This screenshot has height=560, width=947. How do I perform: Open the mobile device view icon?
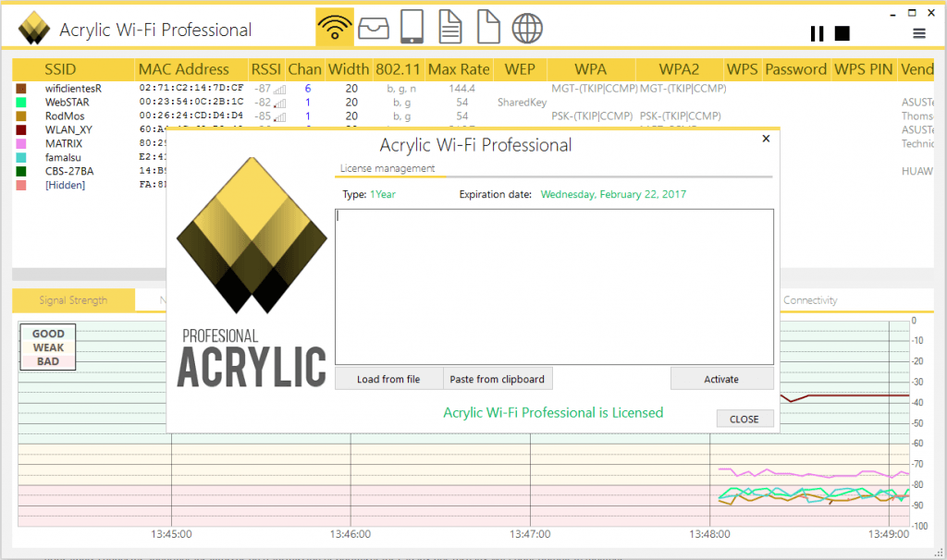pos(412,27)
